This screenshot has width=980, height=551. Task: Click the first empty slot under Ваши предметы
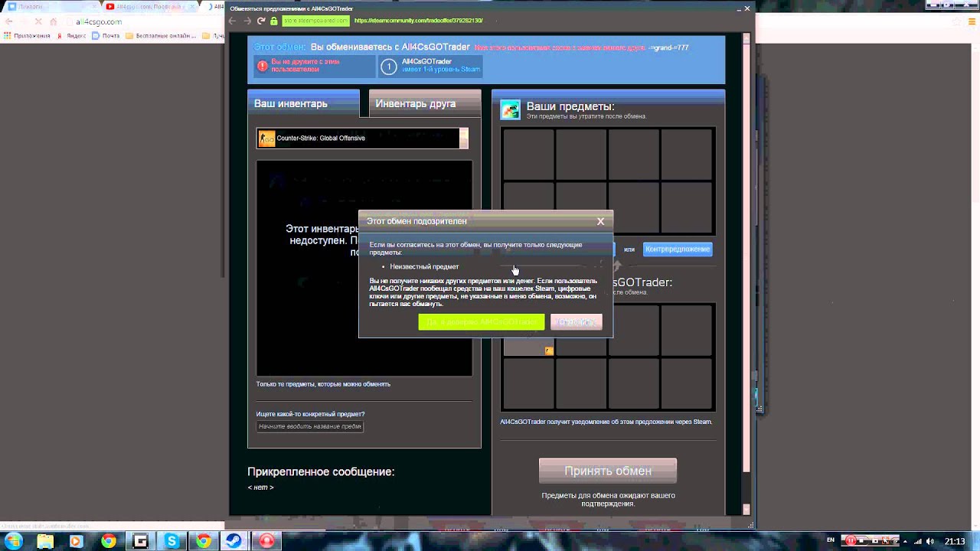[x=528, y=154]
